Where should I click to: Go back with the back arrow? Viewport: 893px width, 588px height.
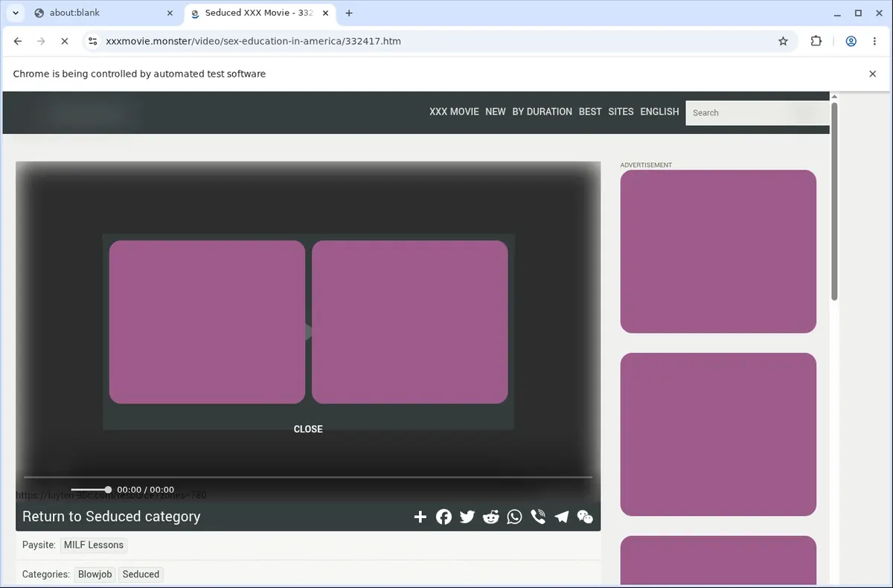[18, 41]
